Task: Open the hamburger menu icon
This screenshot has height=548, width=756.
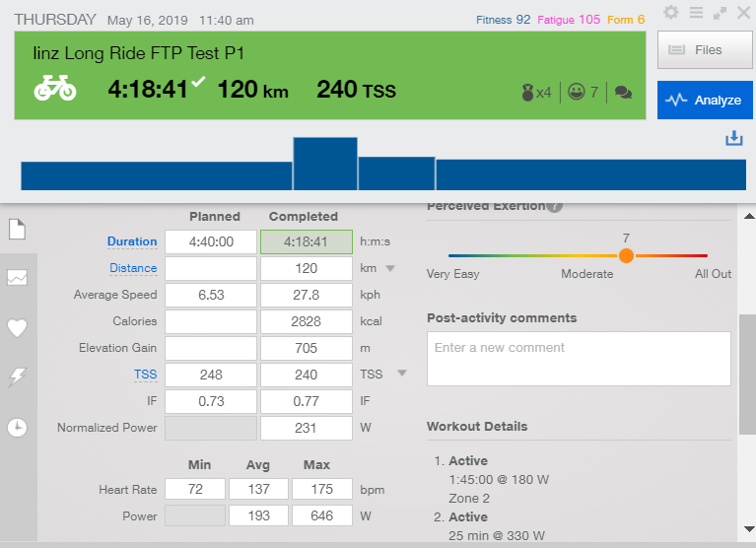Action: click(696, 12)
